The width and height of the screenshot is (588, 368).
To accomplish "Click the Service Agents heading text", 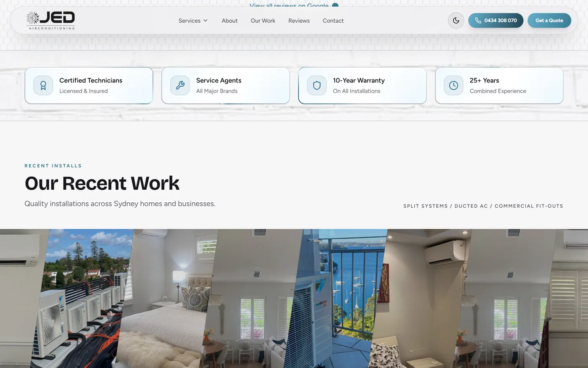I will [218, 80].
